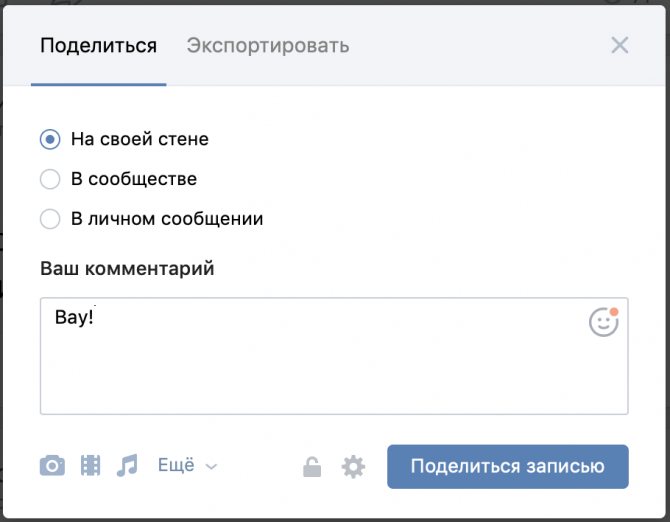Expand the 'Ещё' attachments dropdown

pyautogui.click(x=187, y=465)
